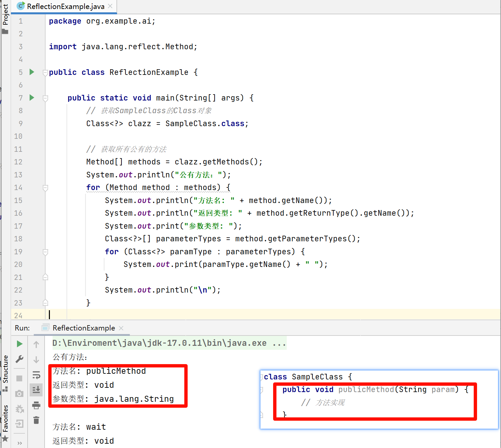Click the console icon on the ReflectionExample run tab
This screenshot has height=448, width=501.
coord(46,328)
